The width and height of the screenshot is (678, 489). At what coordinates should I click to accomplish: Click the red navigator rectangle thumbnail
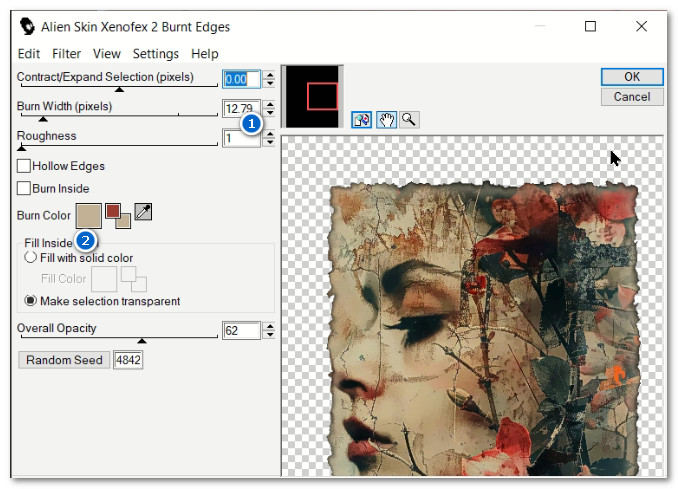323,96
